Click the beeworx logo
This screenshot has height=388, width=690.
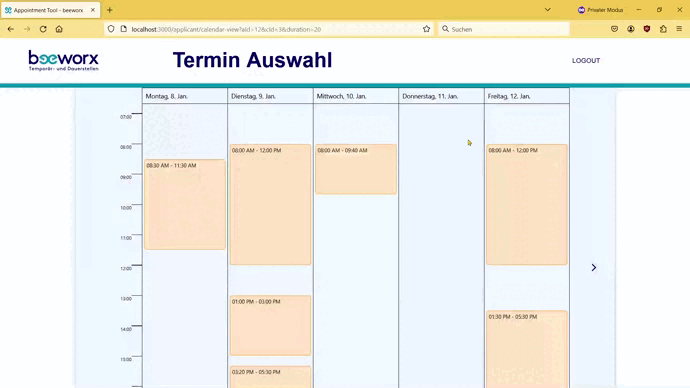click(63, 61)
